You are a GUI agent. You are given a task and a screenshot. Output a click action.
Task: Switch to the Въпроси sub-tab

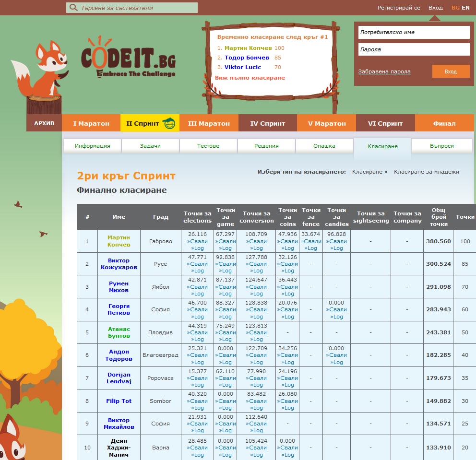tap(442, 146)
